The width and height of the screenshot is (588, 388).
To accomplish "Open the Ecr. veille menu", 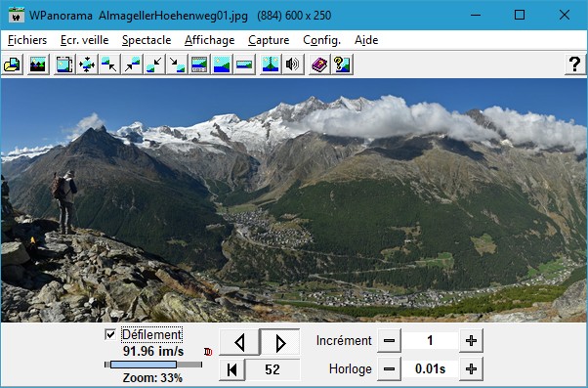I will [x=84, y=40].
